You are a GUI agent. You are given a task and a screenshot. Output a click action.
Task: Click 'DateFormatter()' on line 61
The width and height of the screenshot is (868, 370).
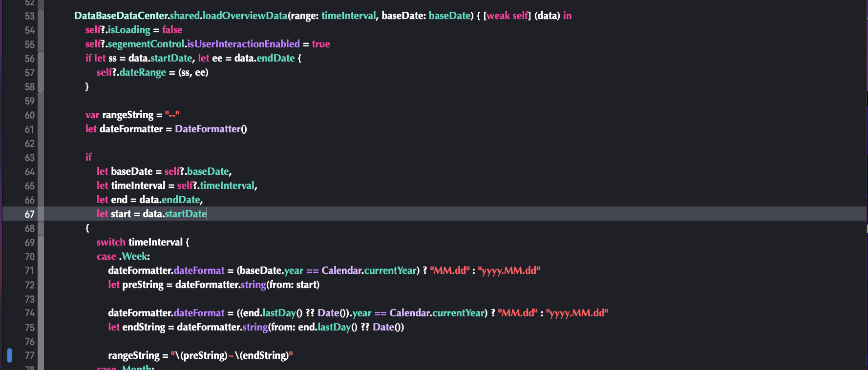coord(211,129)
